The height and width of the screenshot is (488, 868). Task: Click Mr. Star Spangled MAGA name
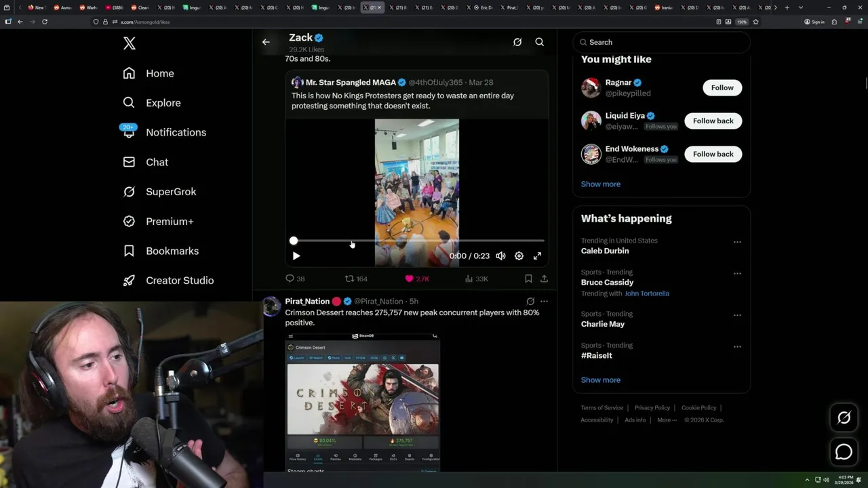(351, 83)
